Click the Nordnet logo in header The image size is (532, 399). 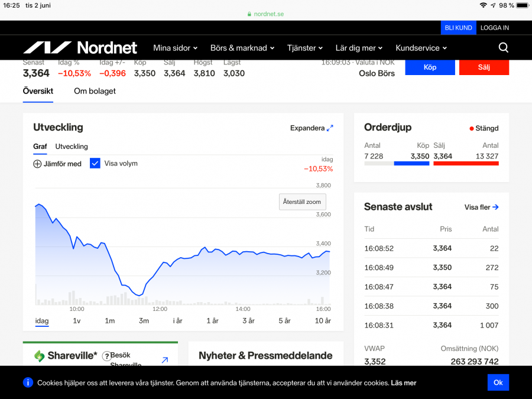click(x=80, y=48)
